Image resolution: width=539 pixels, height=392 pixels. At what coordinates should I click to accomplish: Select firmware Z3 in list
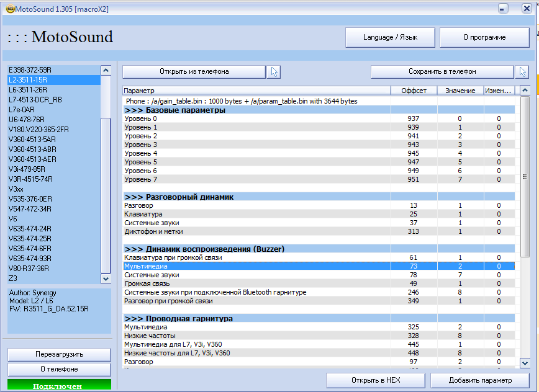tap(54, 278)
